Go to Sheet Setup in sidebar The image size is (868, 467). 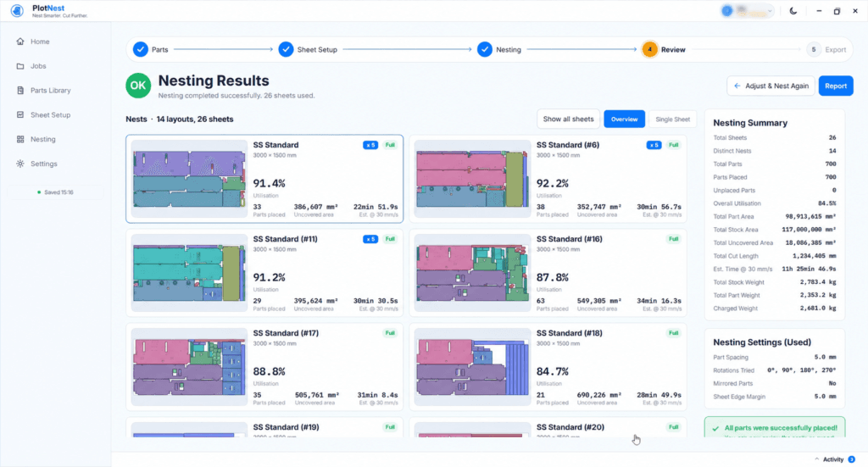[50, 114]
